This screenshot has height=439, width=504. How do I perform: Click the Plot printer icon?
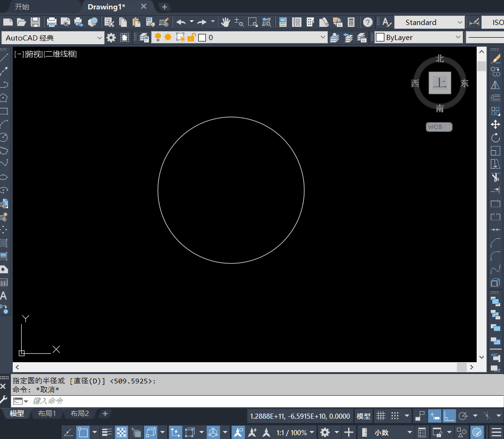coord(51,22)
